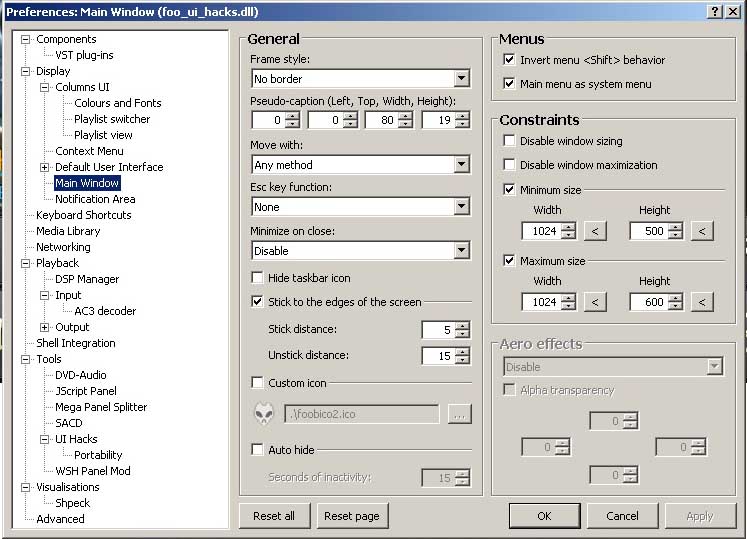The image size is (747, 539).
Task: Increase the Minimum size Width spinner
Action: (568, 227)
